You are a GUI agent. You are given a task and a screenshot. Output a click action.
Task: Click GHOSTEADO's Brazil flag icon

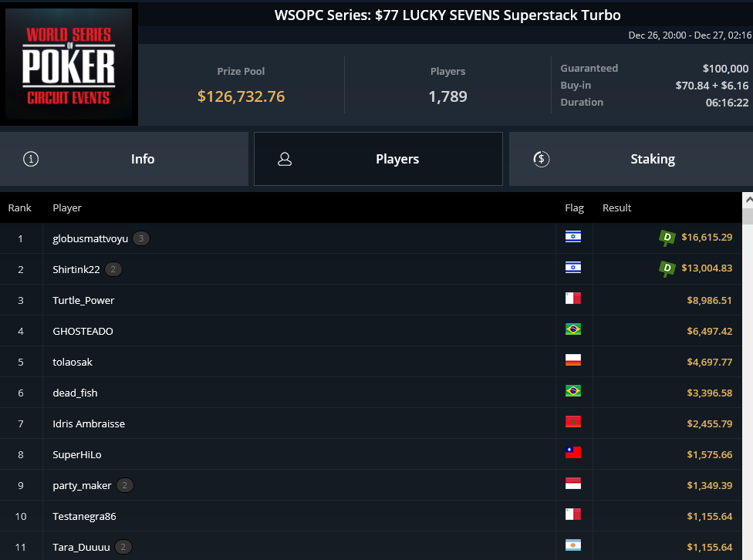pyautogui.click(x=573, y=329)
